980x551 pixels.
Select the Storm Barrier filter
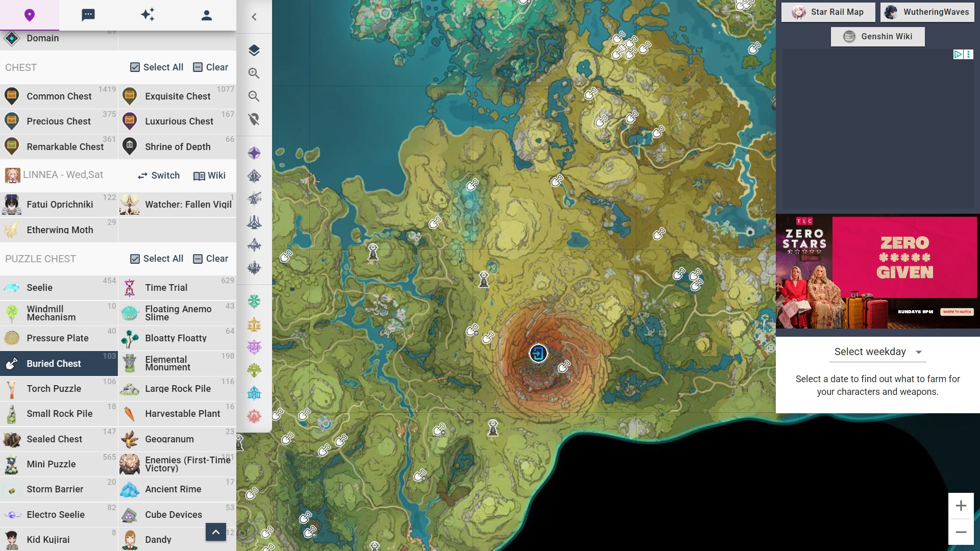[59, 489]
